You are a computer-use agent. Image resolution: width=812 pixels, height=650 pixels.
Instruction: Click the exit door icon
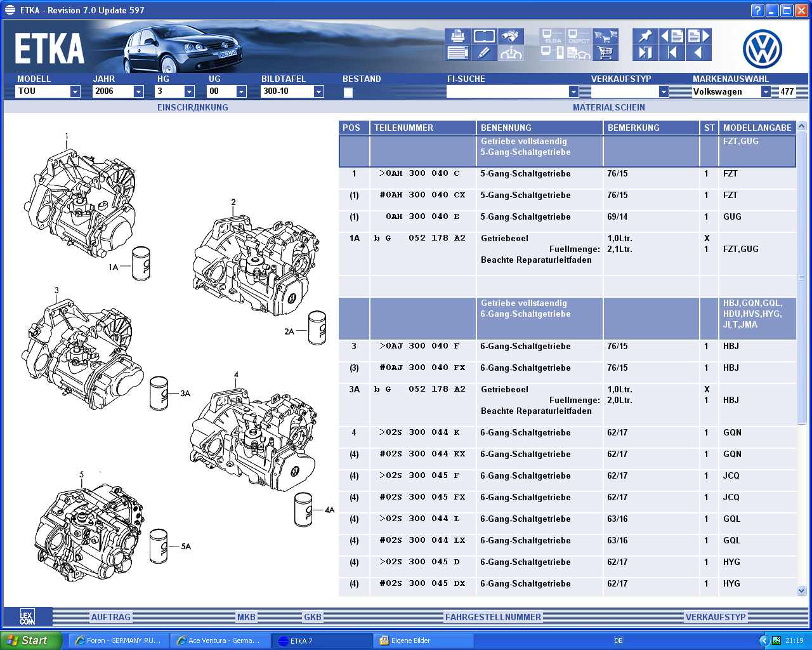[645, 53]
